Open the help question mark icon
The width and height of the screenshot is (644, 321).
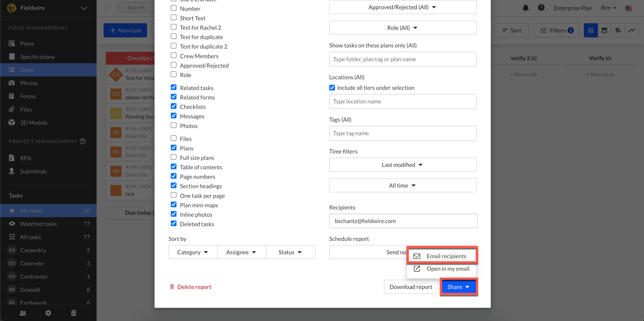pos(541,8)
